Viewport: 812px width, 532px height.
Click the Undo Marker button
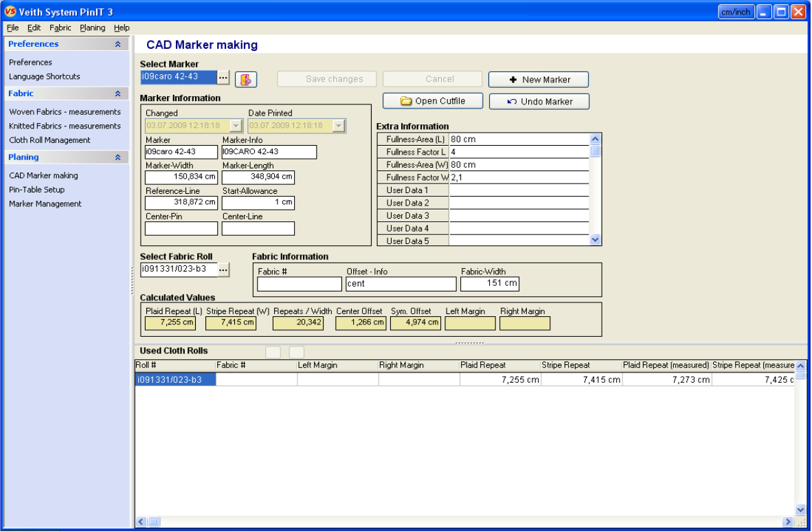point(539,102)
